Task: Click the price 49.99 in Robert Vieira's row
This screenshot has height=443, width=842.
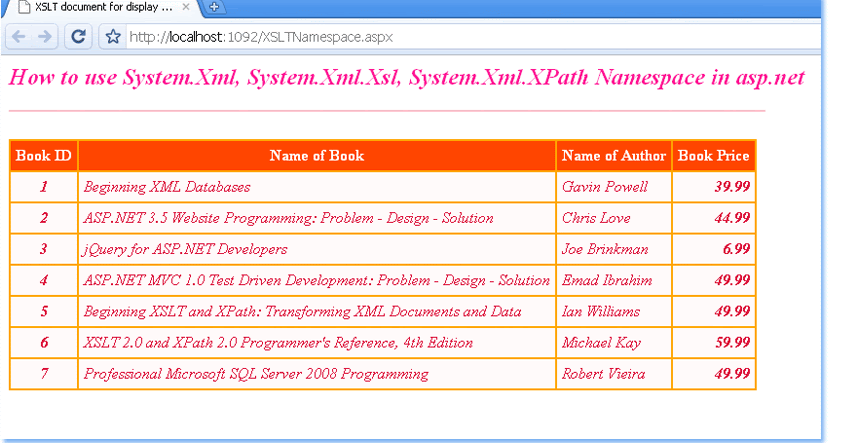Action: tap(732, 374)
